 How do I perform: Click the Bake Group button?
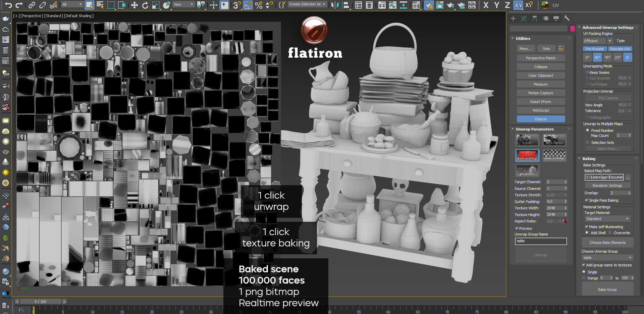tap(607, 290)
